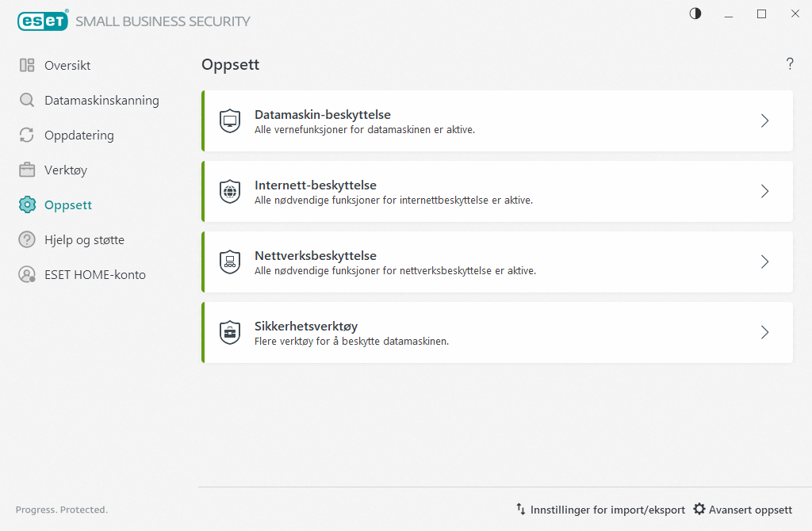
Task: Expand Datamaskin-beskyttelse with its chevron arrow
Action: pyautogui.click(x=764, y=121)
